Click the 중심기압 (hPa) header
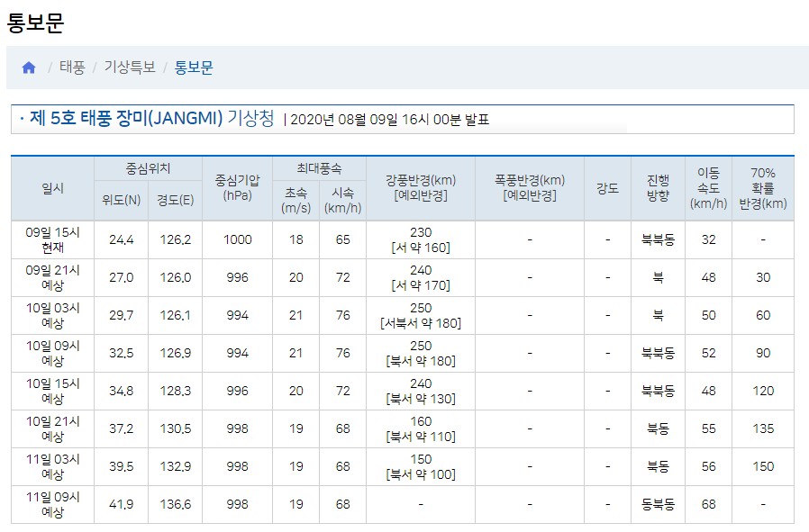This screenshot has width=809, height=532. click(237, 187)
